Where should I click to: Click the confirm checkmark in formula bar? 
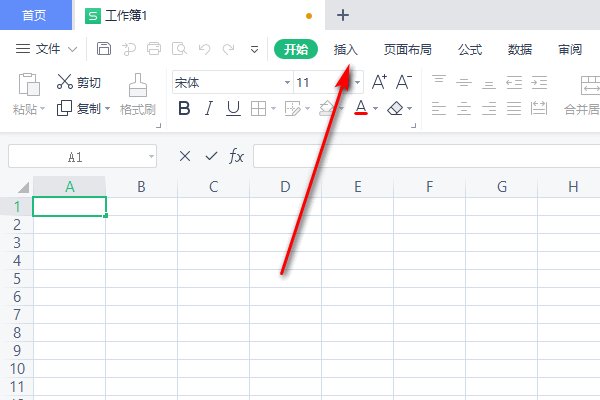coord(211,156)
